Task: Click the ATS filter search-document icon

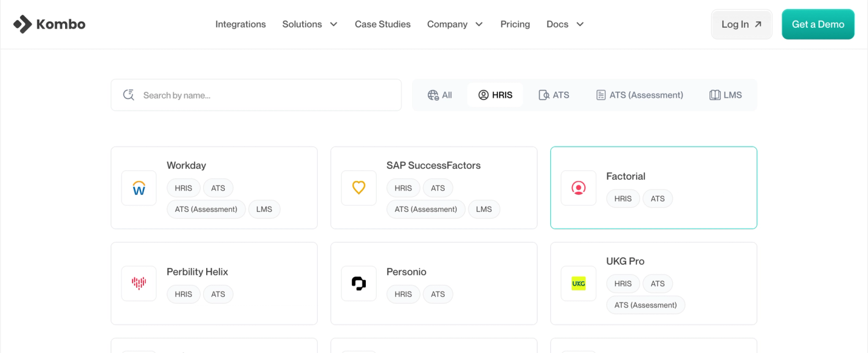Action: tap(544, 95)
